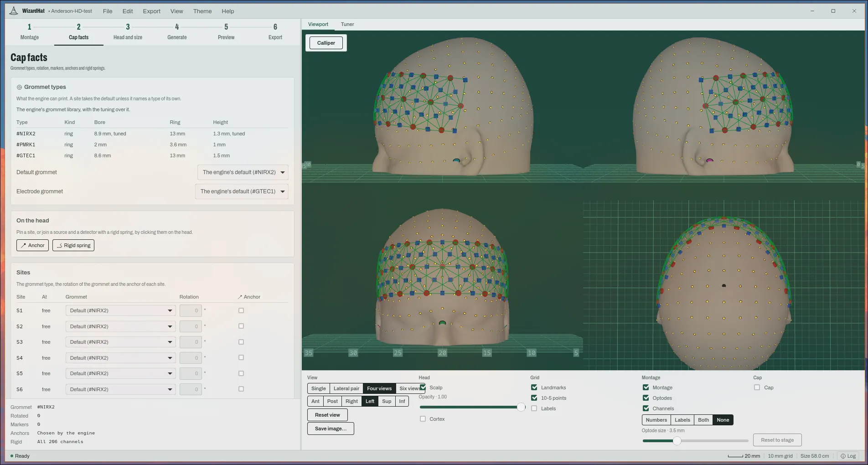Toggle the 10-5 points checkbox
The image size is (868, 465).
point(534,398)
